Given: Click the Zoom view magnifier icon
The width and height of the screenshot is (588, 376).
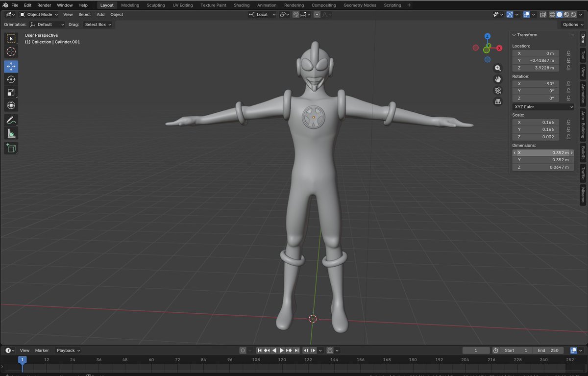Looking at the screenshot, I should (498, 68).
